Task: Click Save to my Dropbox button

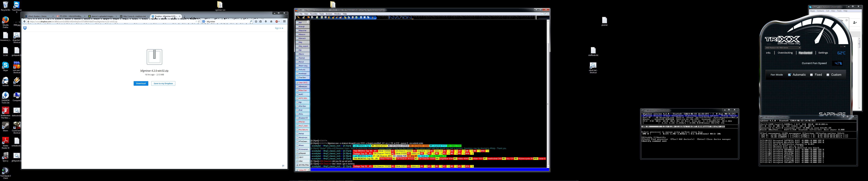Action: pyautogui.click(x=163, y=83)
